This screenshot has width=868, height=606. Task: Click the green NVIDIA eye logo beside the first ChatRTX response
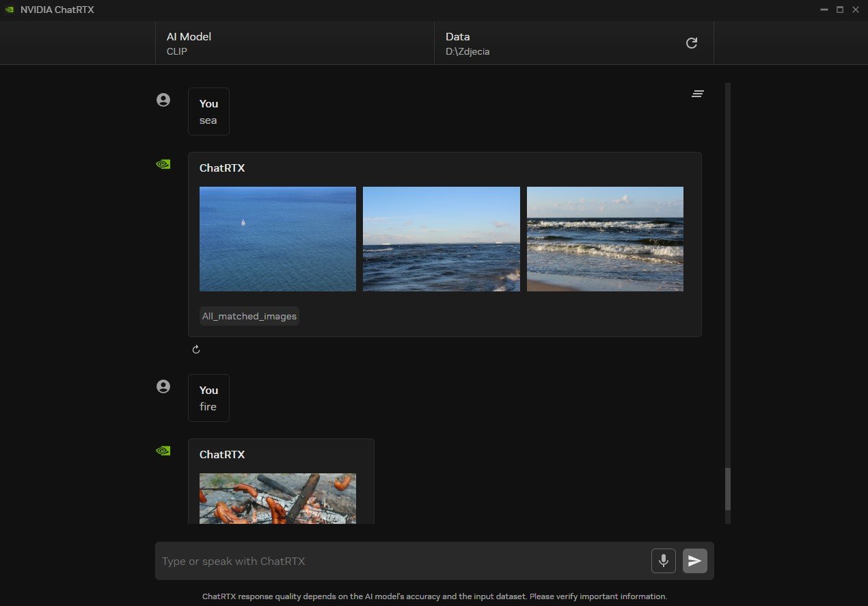(163, 163)
